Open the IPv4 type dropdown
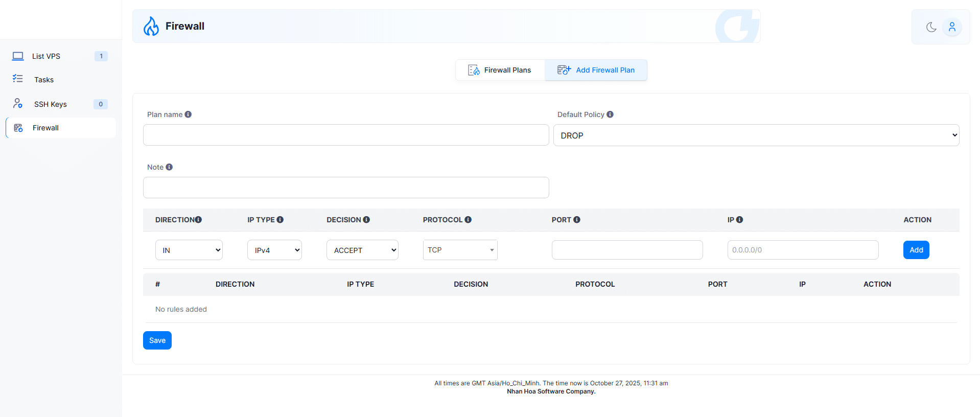This screenshot has height=417, width=980. [x=274, y=250]
